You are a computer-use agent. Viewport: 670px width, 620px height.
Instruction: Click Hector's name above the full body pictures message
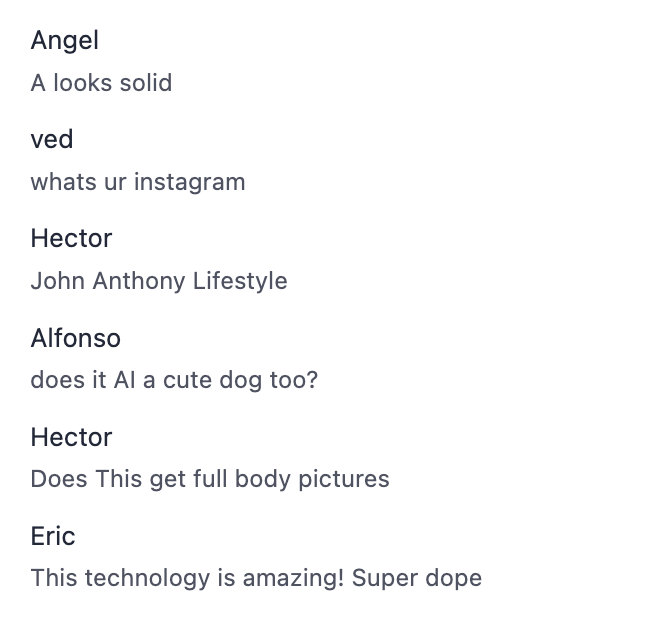(x=71, y=437)
